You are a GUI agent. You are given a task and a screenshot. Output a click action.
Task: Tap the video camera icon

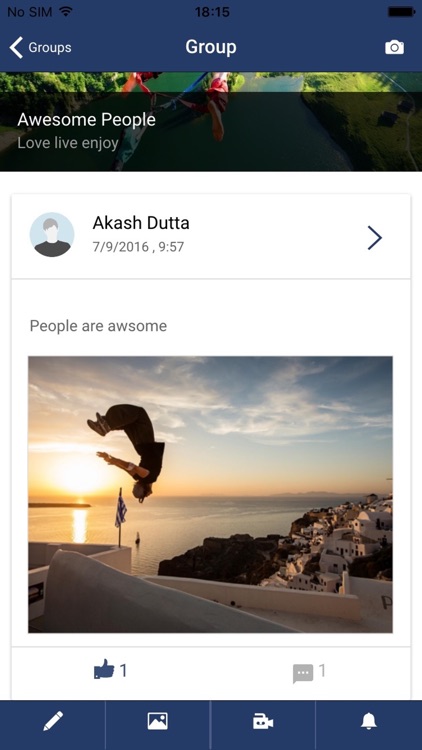pyautogui.click(x=263, y=721)
